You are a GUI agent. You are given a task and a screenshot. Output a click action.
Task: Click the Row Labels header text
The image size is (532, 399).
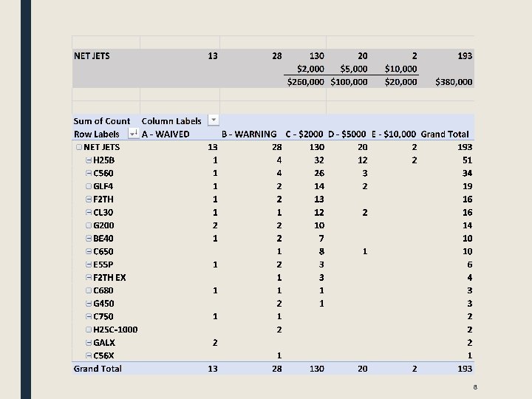[97, 134]
